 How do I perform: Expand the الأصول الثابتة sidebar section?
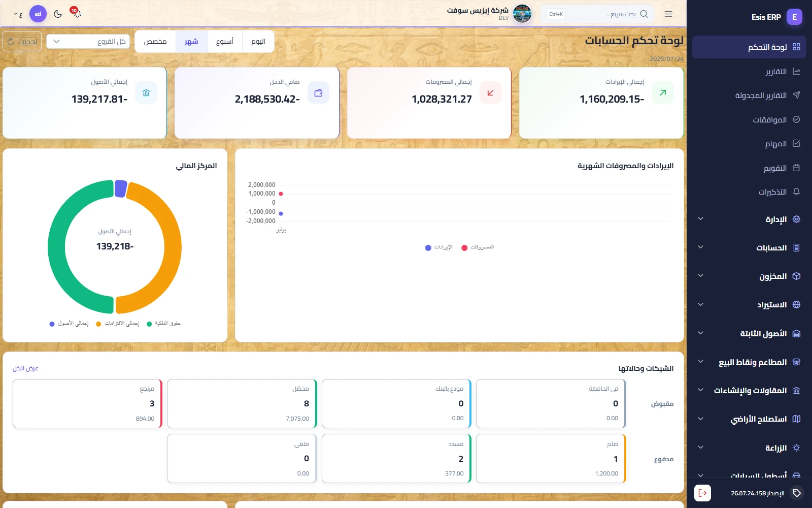[x=749, y=334]
